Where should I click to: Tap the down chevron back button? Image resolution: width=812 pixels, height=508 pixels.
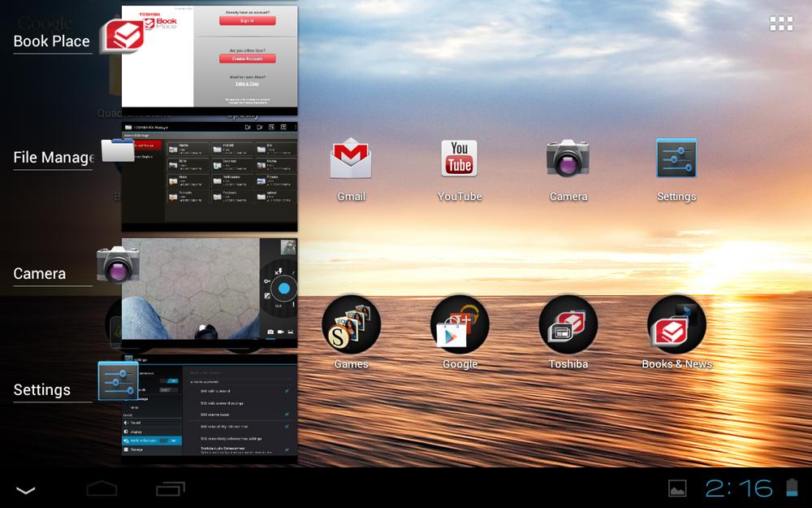(x=25, y=490)
